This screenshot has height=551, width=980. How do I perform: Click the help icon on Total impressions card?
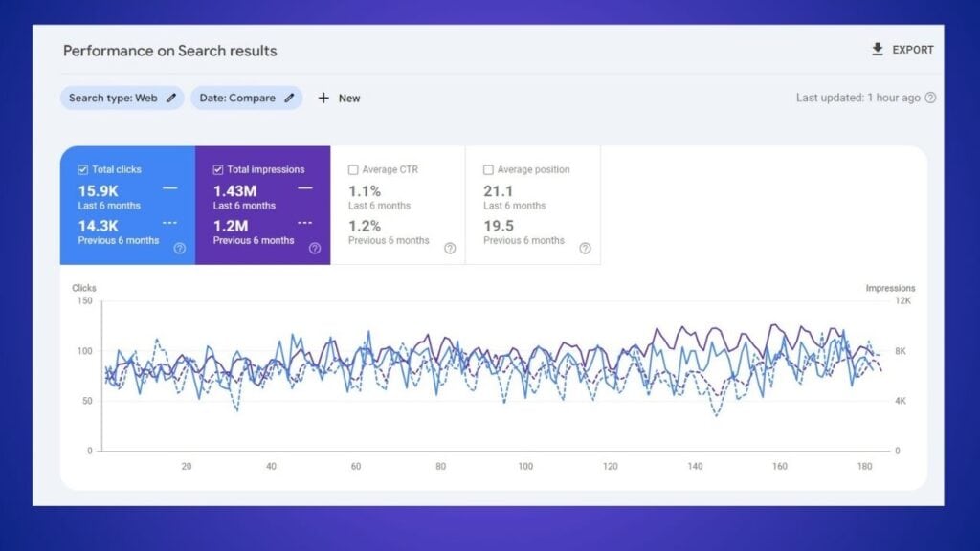[x=315, y=248]
